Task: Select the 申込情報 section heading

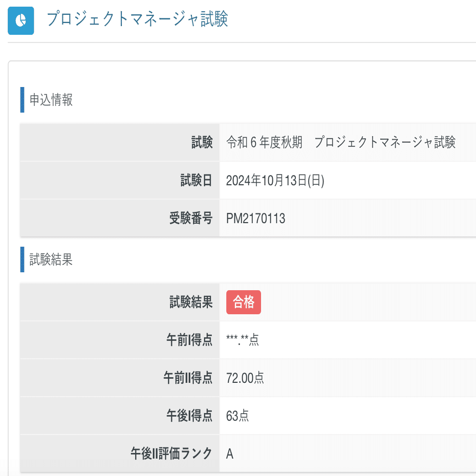Action: [x=51, y=100]
